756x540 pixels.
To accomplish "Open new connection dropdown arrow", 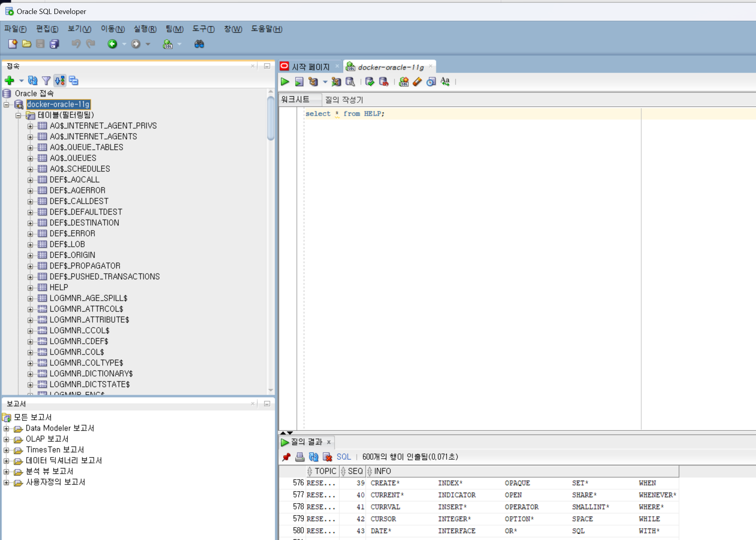I will 22,81.
